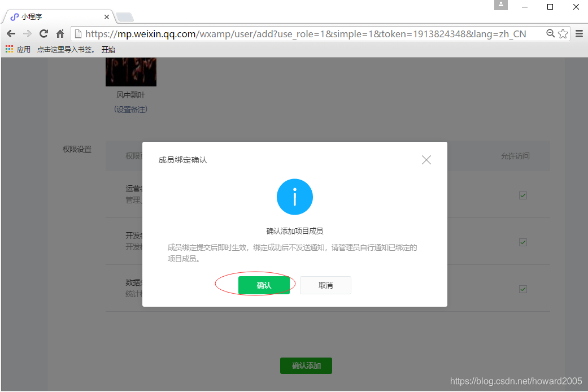
Task: Click the 取消 button to cancel binding
Action: point(325,285)
